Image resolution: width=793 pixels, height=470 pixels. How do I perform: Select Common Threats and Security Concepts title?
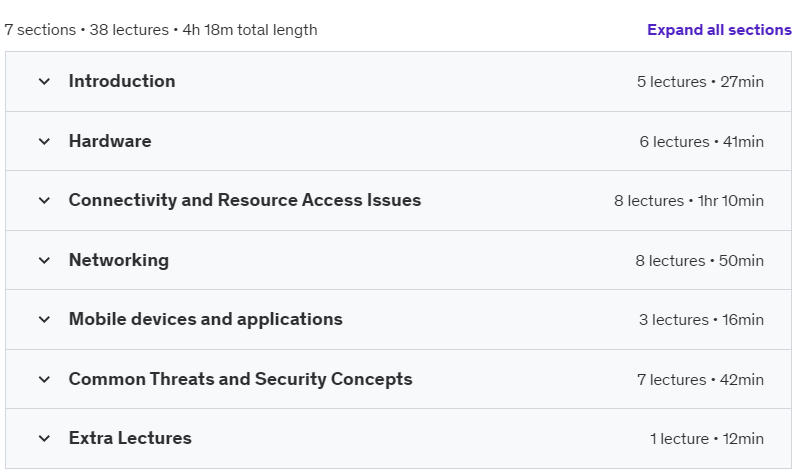coord(240,379)
